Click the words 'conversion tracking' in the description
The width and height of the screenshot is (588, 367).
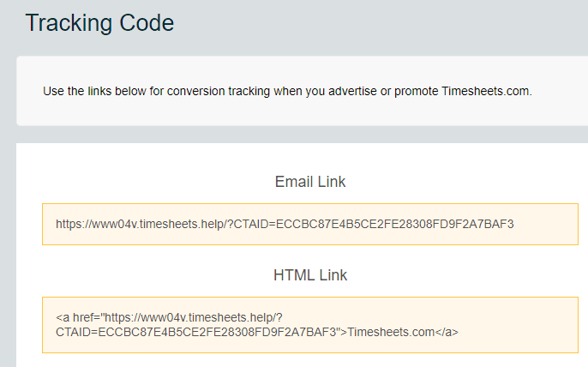(x=219, y=91)
